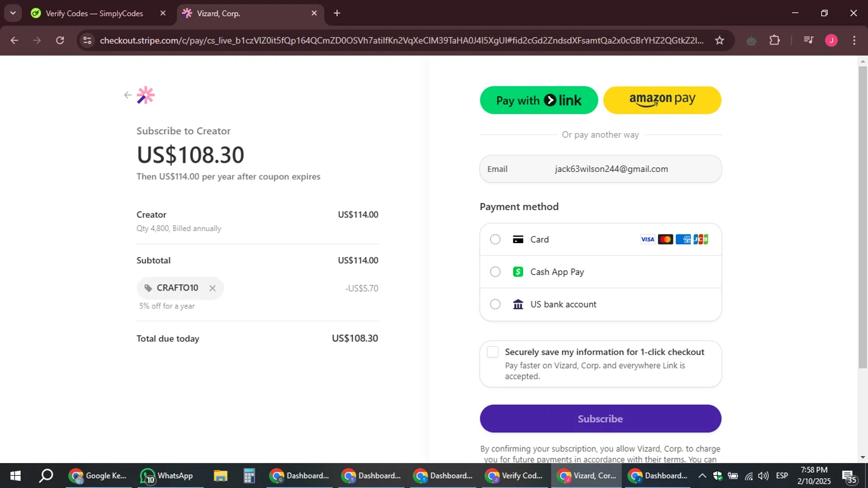Close the Vizard, Corp. tab
Screen dimensions: 868x488
point(314,13)
